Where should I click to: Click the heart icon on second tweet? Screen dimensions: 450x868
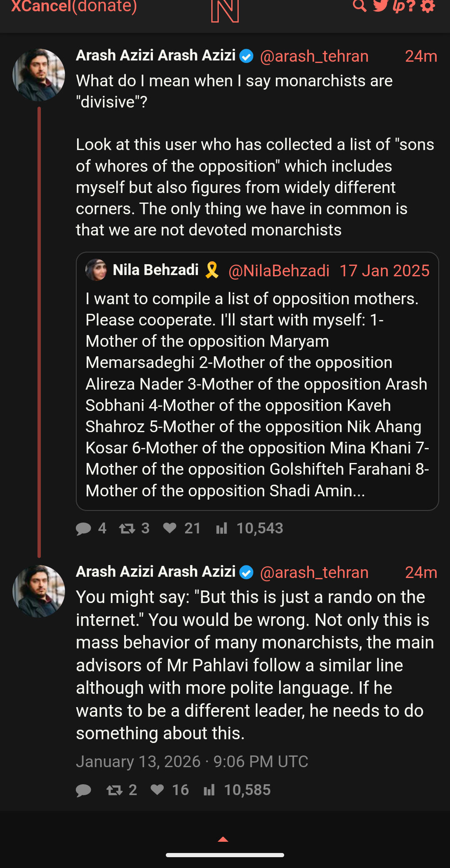point(157,790)
